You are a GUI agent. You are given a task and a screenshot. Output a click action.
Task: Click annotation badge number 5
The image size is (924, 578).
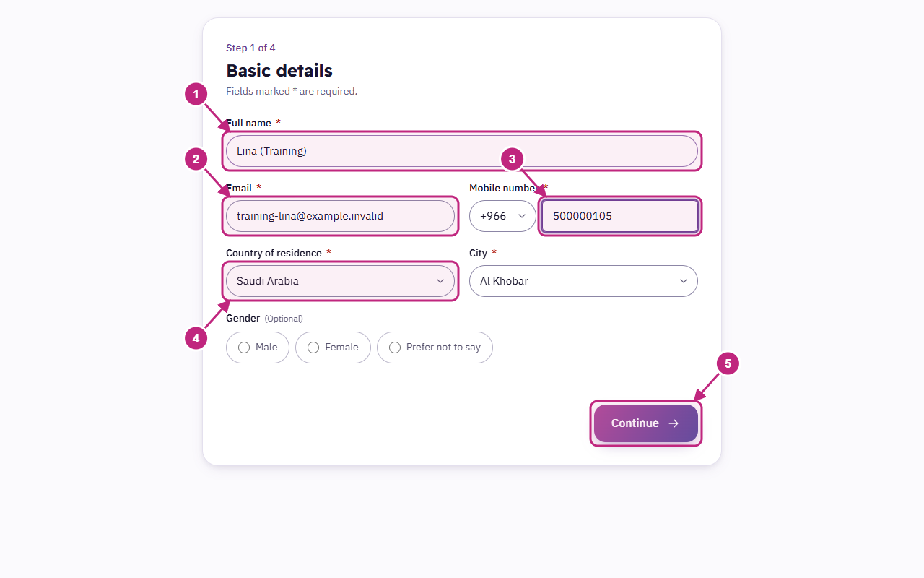[728, 363]
